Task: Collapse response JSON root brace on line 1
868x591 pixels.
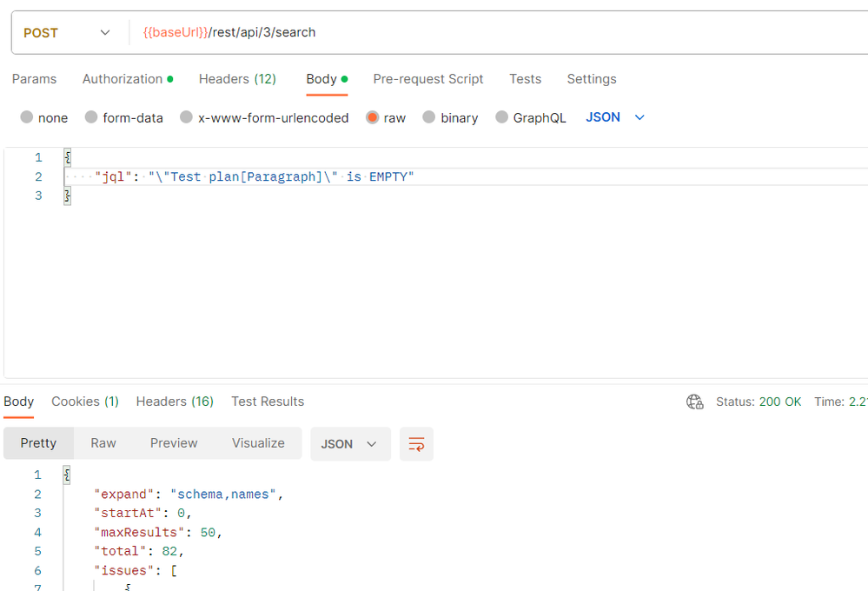Action: 66,475
